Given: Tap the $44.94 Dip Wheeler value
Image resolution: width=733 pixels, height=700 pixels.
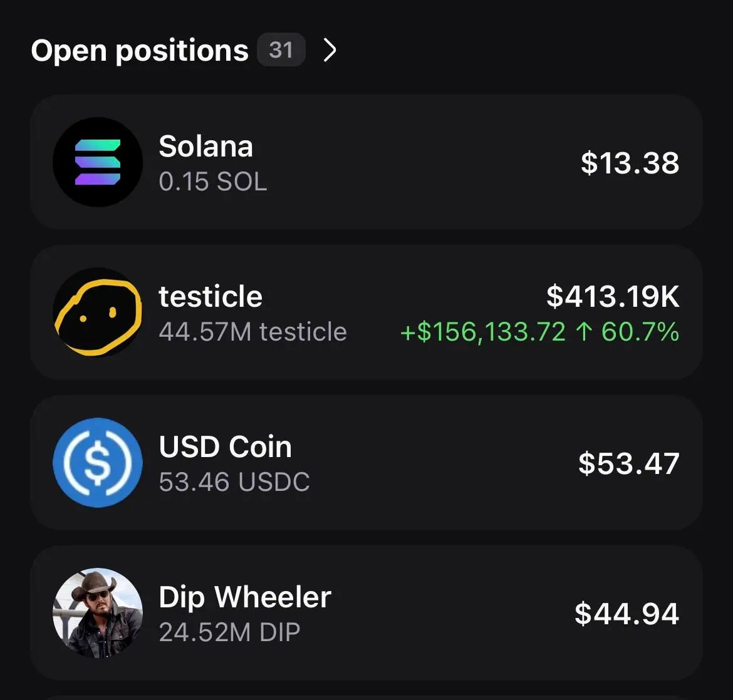Looking at the screenshot, I should (x=626, y=614).
